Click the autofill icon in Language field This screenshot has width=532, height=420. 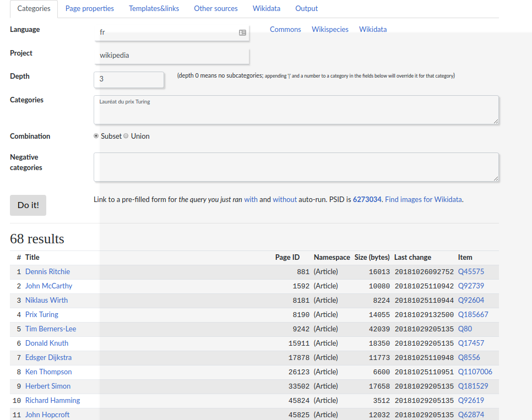point(242,33)
